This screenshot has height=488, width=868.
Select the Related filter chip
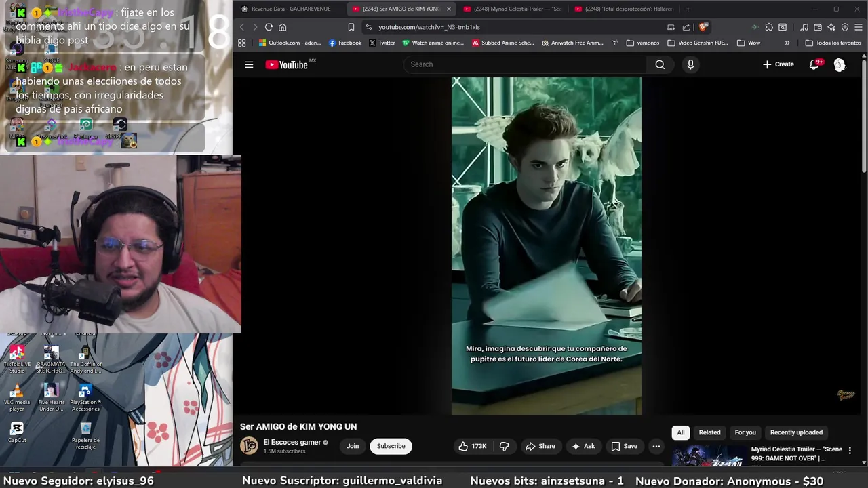coord(710,432)
